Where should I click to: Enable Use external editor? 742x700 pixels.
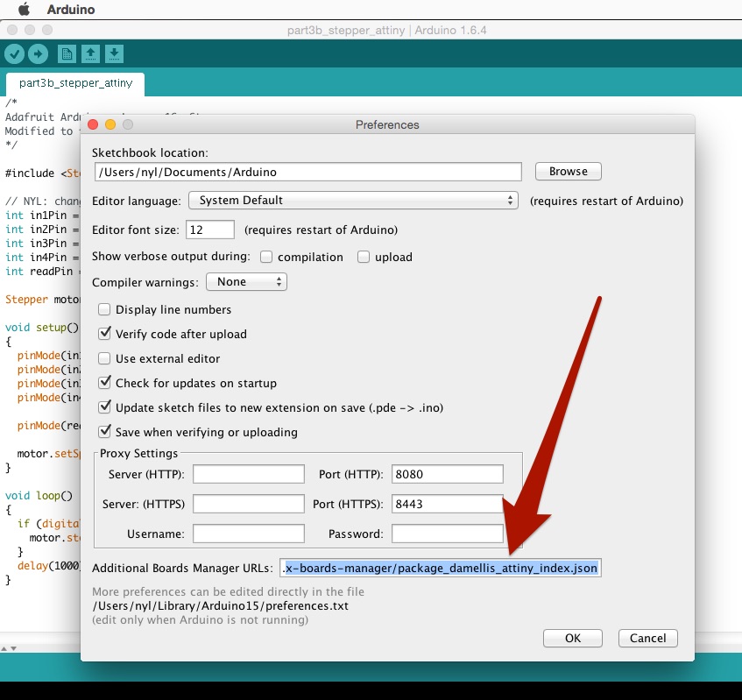[x=104, y=358]
